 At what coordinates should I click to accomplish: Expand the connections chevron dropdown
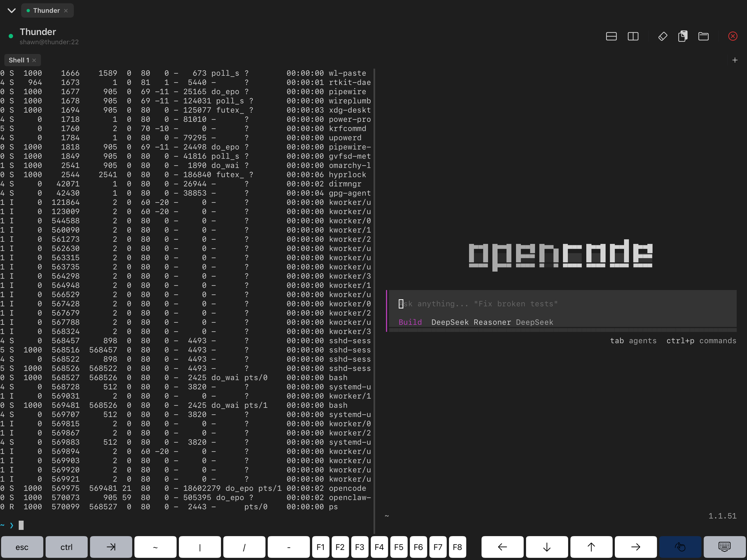click(x=11, y=11)
